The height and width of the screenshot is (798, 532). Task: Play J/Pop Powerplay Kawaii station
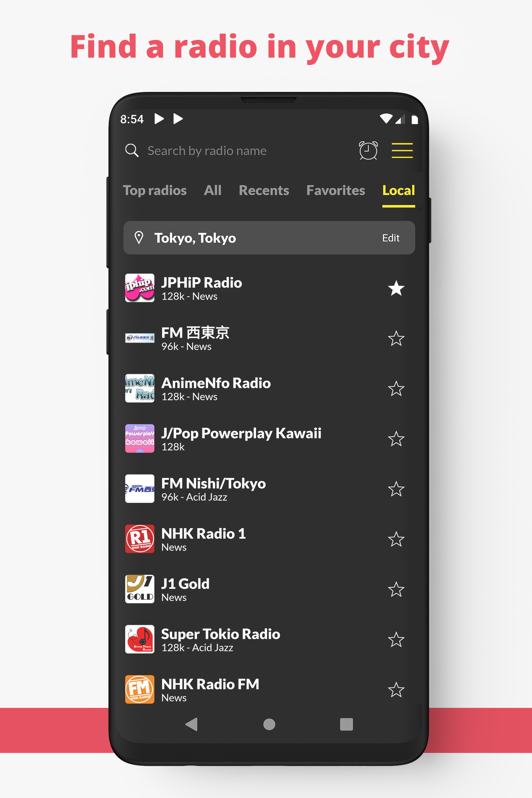pos(241,439)
